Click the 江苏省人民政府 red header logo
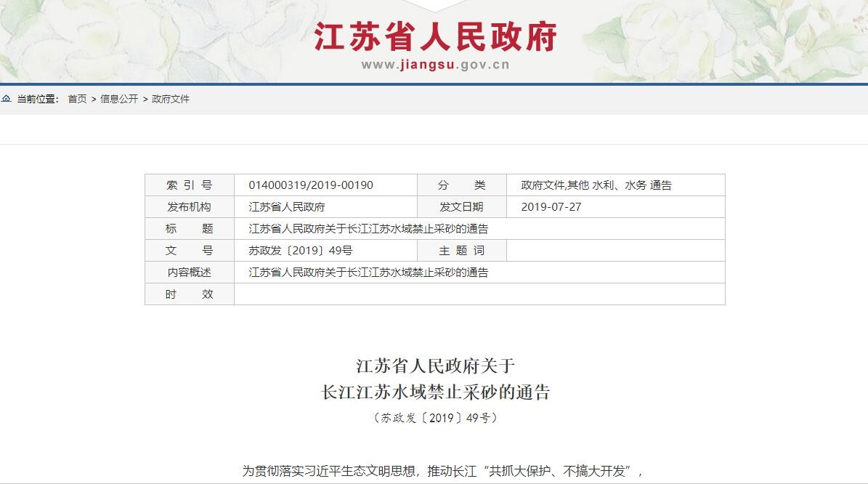This screenshot has height=484, width=868. (x=435, y=36)
